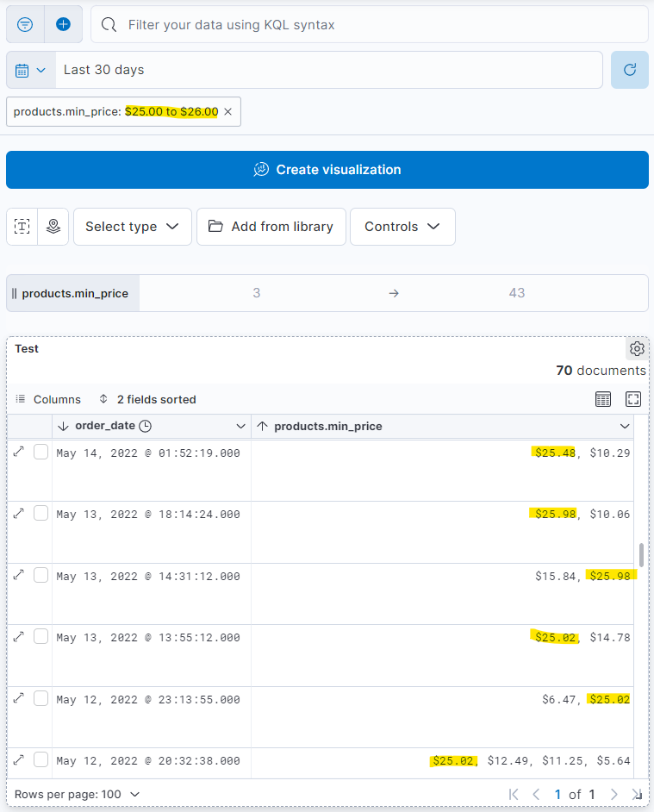
Task: Click page number 1 in pagination
Action: coord(557,795)
